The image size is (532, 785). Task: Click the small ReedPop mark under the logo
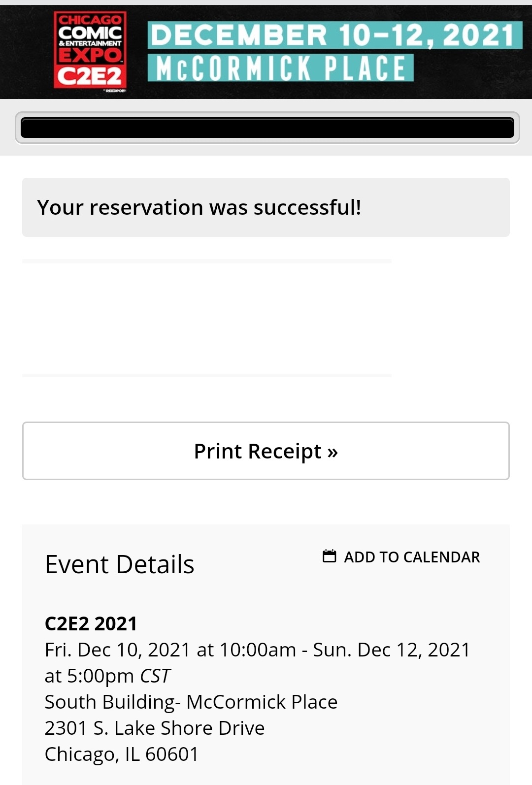(x=115, y=91)
